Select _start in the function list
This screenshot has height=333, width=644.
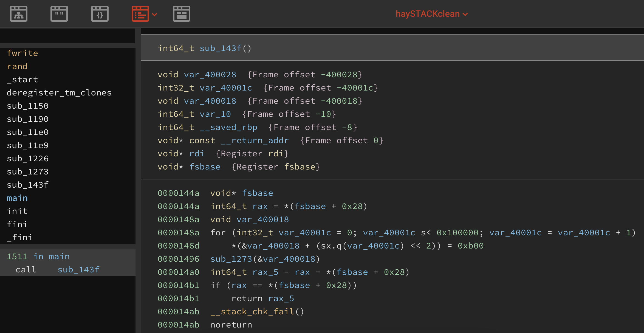pyautogui.click(x=22, y=80)
